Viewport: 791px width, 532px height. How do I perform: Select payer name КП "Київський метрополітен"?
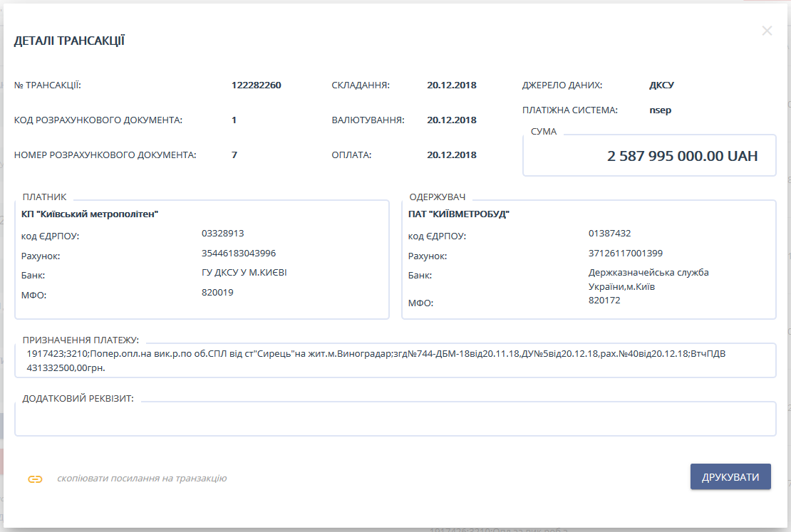pyautogui.click(x=90, y=214)
